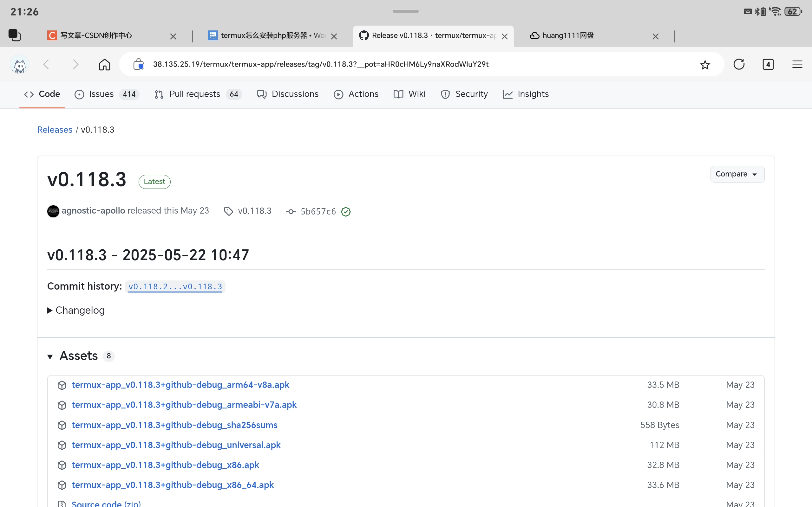This screenshot has width=812, height=507.
Task: Collapse the Assets list
Action: tap(50, 356)
